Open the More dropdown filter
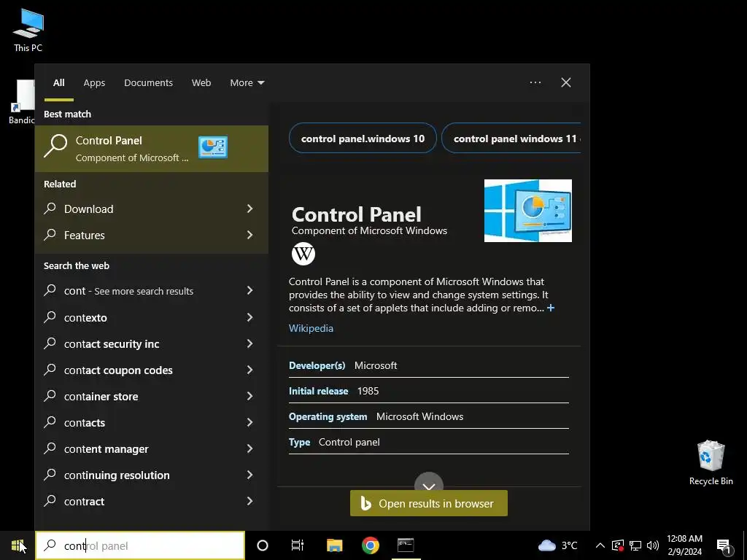 pos(247,83)
